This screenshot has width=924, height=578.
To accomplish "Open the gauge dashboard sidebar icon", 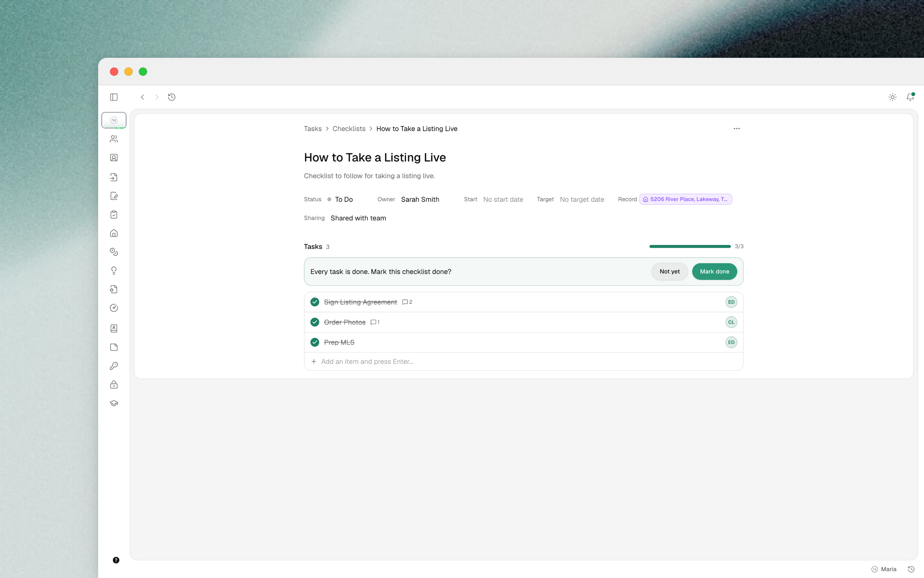I will 114,308.
